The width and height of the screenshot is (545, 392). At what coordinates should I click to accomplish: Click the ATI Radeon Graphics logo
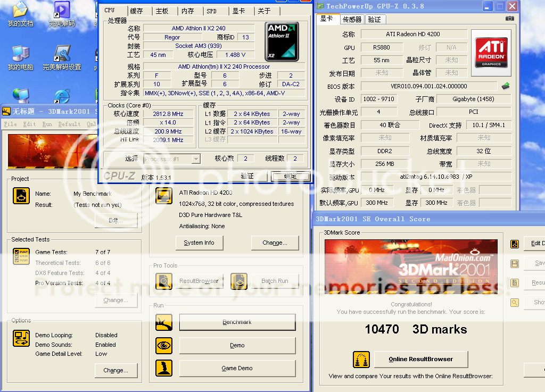pyautogui.click(x=491, y=53)
